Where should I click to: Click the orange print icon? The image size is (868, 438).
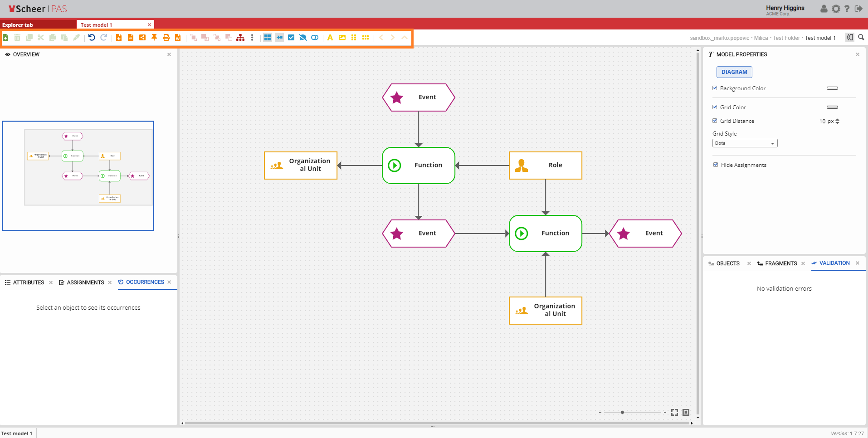166,38
